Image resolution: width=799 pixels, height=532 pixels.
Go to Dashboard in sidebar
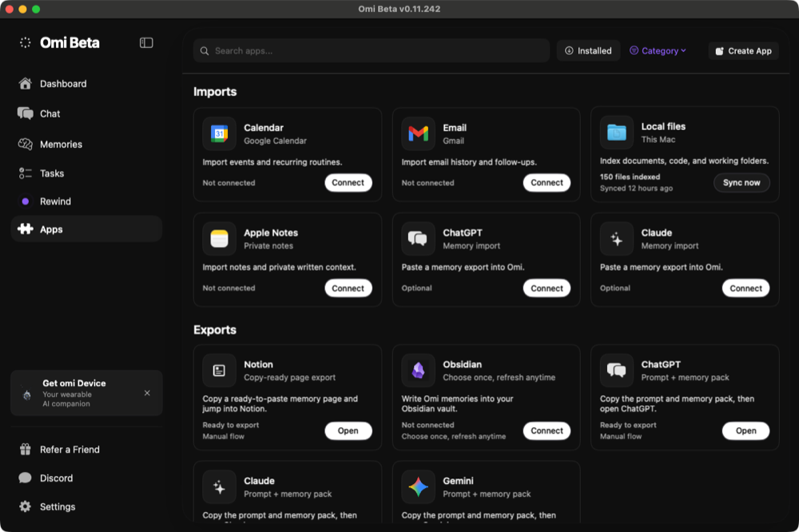tap(86, 84)
